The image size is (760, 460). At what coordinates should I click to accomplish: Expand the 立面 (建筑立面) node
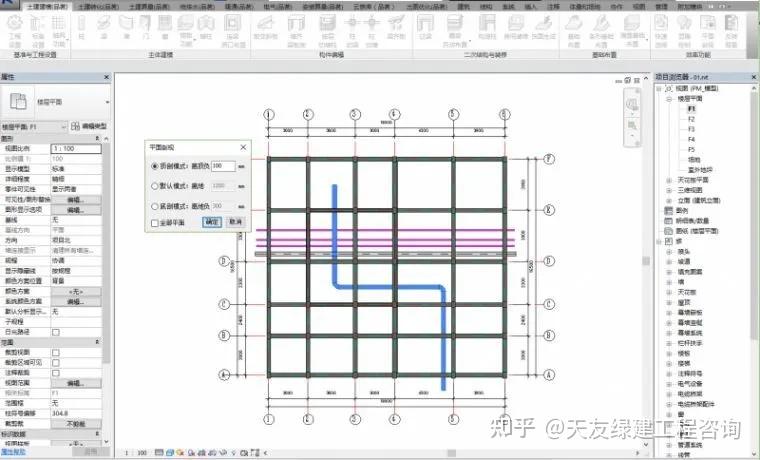[x=669, y=200]
